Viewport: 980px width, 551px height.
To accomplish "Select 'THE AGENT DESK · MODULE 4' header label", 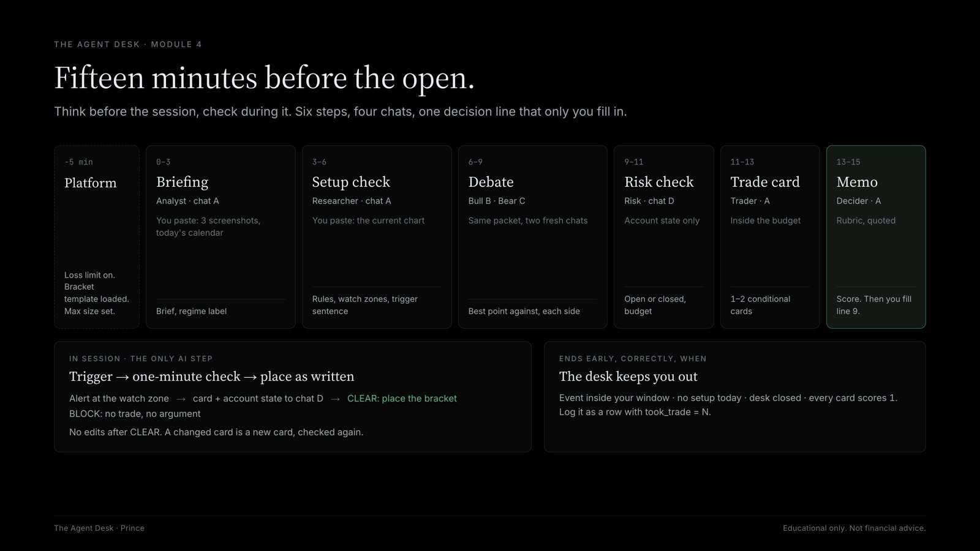I will pos(128,44).
